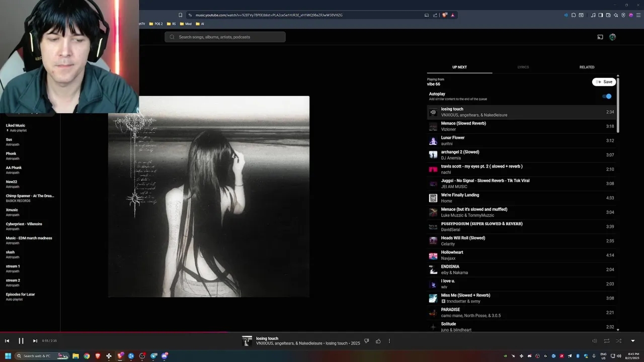Switch to the UP NEXT tab

pyautogui.click(x=459, y=67)
